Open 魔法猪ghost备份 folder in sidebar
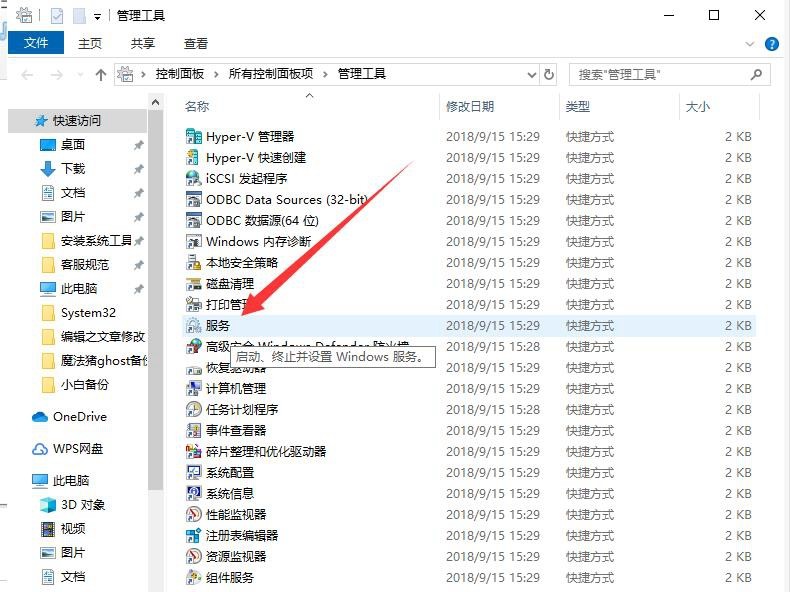Viewport: 791px width, 592px height. pos(102,361)
